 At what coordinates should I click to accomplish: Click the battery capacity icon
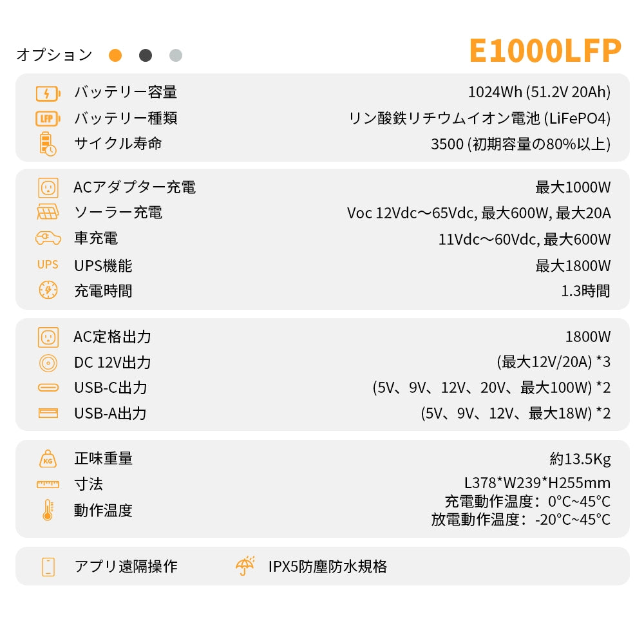coord(48,93)
